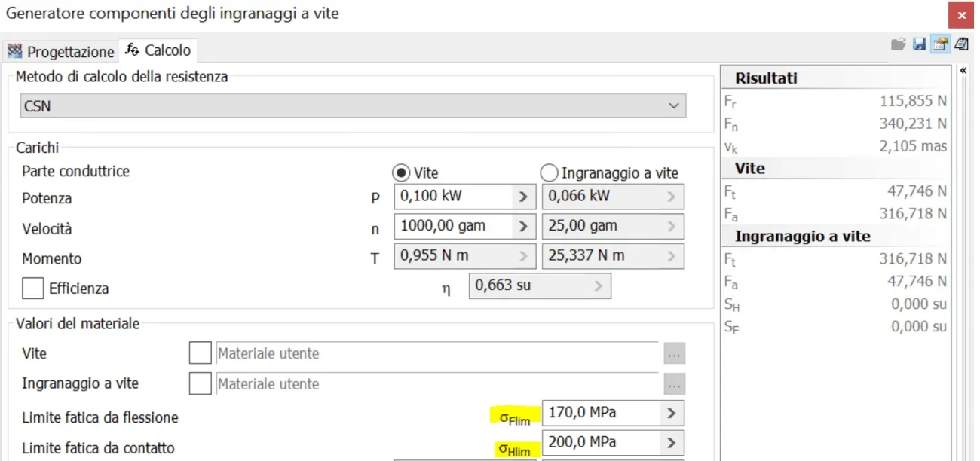
Task: Open the notepad results report icon
Action: (961, 44)
